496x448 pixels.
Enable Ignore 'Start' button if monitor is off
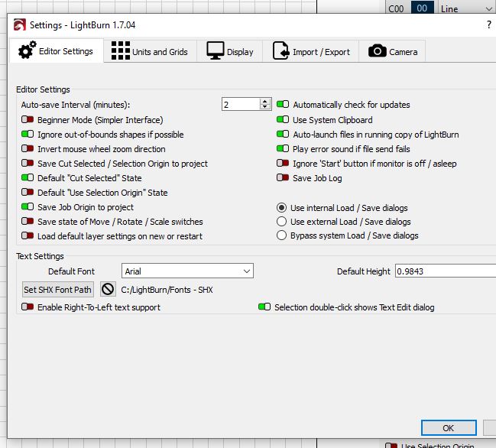click(283, 164)
